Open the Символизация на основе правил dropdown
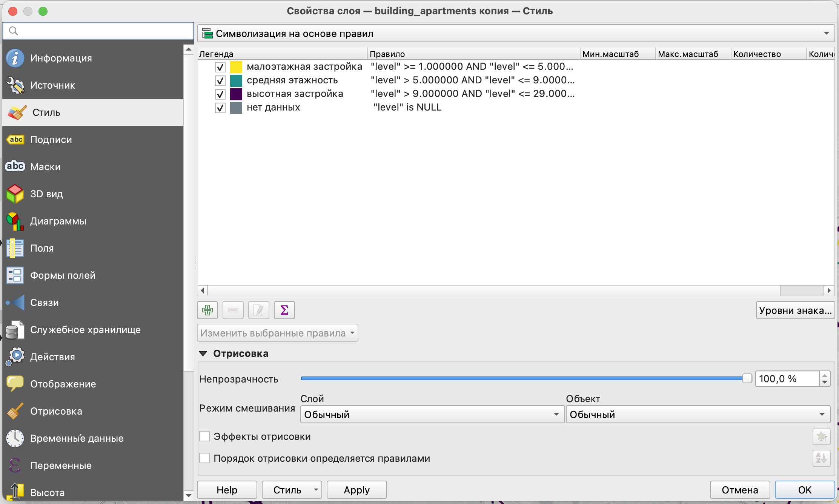The image size is (839, 504). tap(515, 34)
